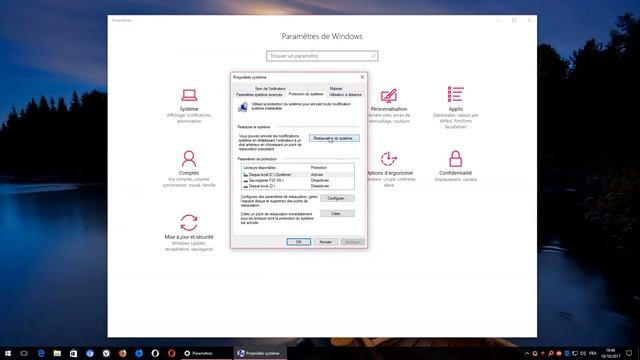Switch to Paramètres taskbar window
The width and height of the screenshot is (640, 360).
tap(206, 353)
